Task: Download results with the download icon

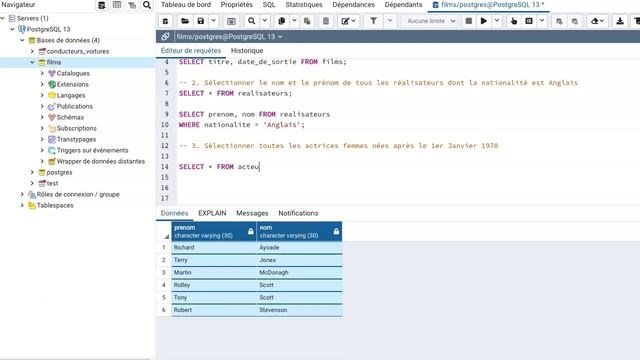Action: 620,21
